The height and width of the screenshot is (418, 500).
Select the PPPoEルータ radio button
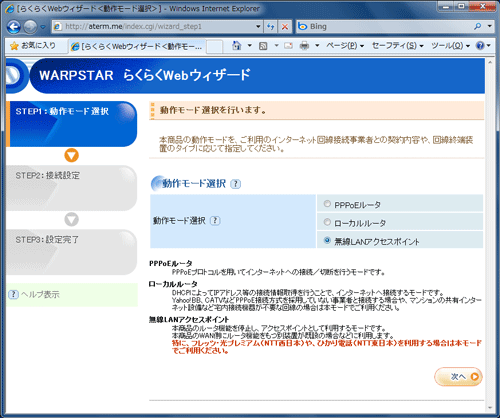point(327,204)
